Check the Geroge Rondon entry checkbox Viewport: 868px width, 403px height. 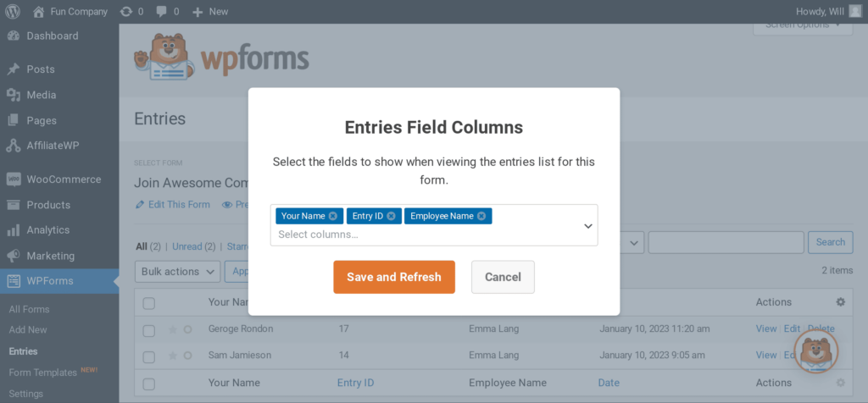click(149, 330)
